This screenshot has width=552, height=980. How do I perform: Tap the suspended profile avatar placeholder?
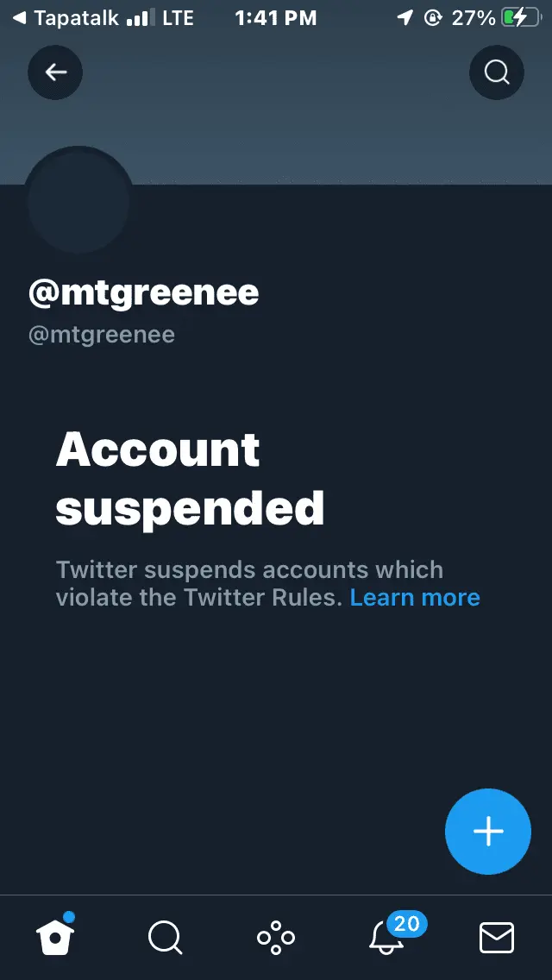[x=78, y=201]
